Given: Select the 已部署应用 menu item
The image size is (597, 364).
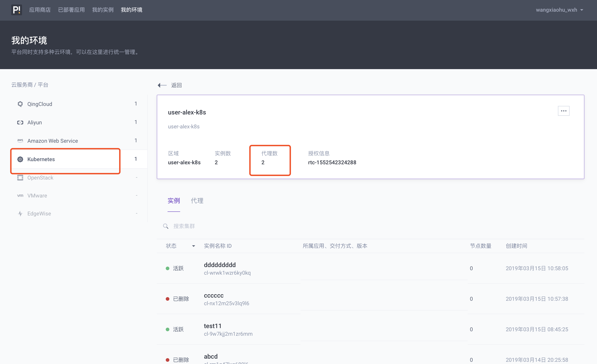Looking at the screenshot, I should tap(71, 10).
